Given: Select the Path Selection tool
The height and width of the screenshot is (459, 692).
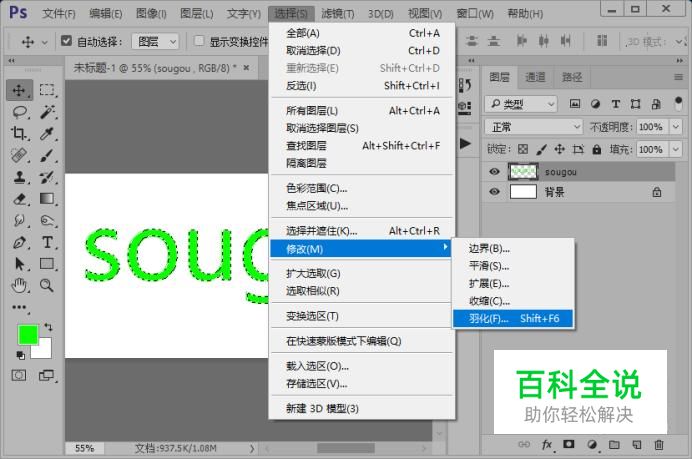Looking at the screenshot, I should tap(19, 264).
